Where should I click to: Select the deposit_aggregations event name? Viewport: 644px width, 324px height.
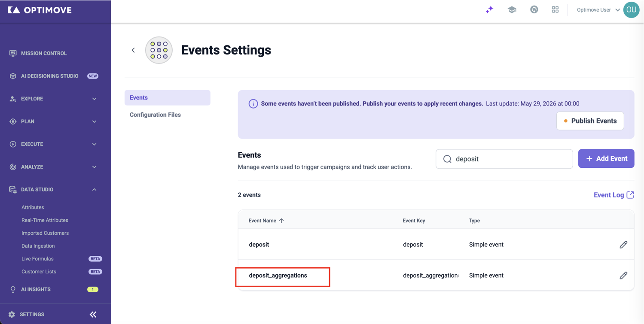(278, 276)
